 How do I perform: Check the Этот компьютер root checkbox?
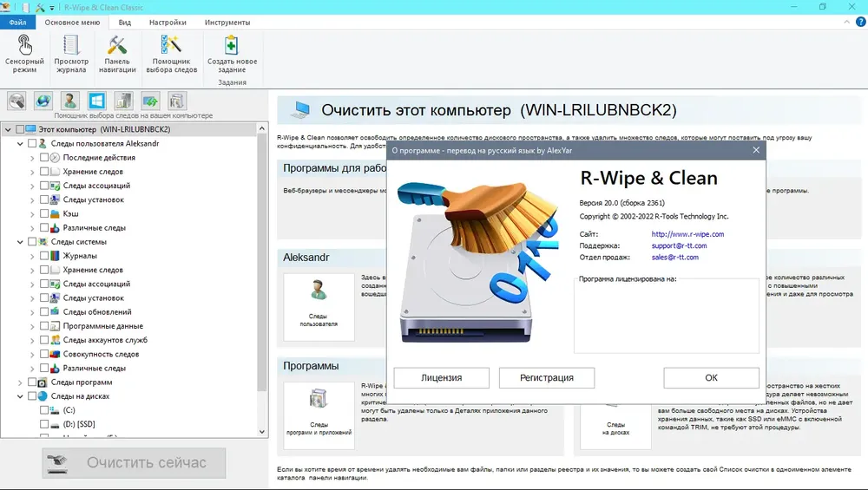(x=20, y=129)
